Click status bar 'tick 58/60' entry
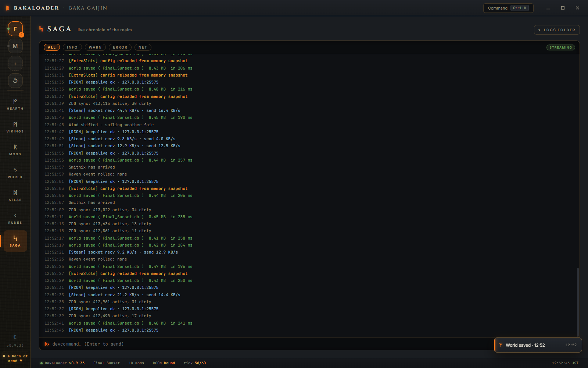The image size is (588, 368). tap(195, 363)
